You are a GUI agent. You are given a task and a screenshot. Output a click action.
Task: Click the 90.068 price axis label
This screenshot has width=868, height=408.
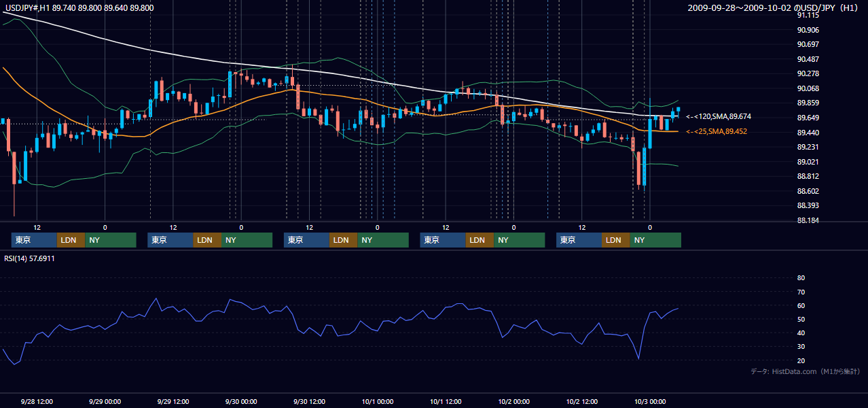808,88
